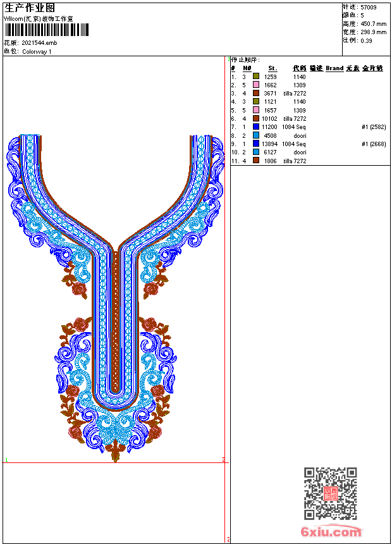Viewport: 392px width, 544px height.
Task: Pick the dark blue swatch in stop row 7
Action: click(256, 127)
